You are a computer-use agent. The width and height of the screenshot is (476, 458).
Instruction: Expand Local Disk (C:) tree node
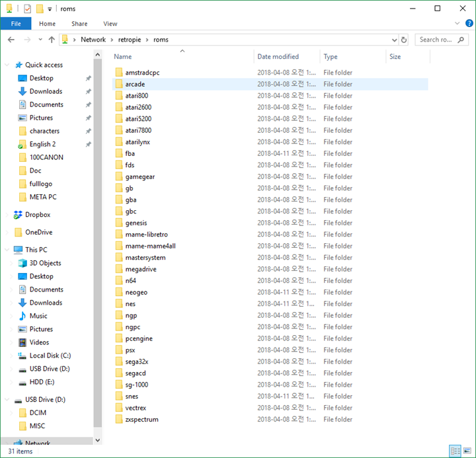(11, 356)
